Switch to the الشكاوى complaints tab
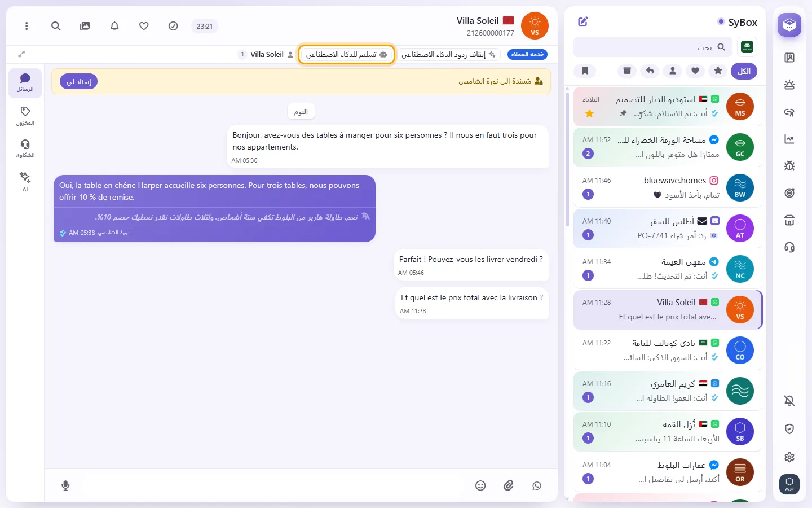812x508 pixels. [x=25, y=148]
